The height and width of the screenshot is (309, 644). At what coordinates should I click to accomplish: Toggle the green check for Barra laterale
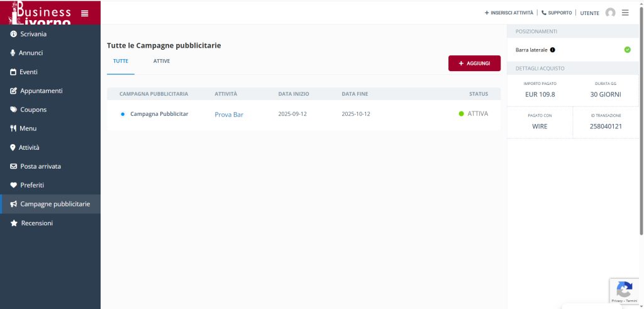[x=627, y=50]
